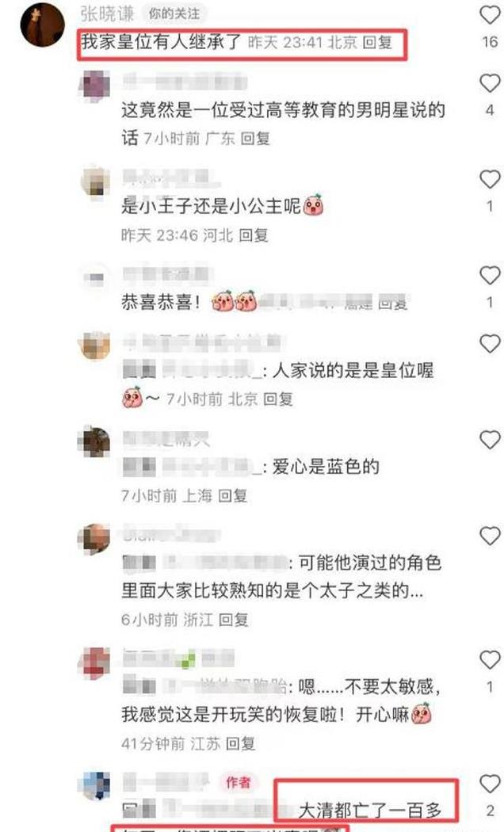The width and height of the screenshot is (504, 832).
Task: Tap the 你的关注 tag beside 张晓谦
Action: (x=174, y=13)
